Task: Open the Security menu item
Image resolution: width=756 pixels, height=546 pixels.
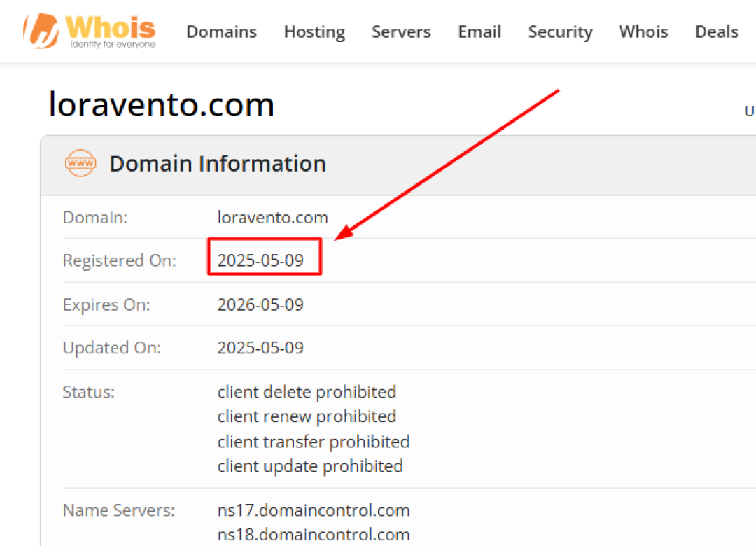Action: [x=560, y=32]
